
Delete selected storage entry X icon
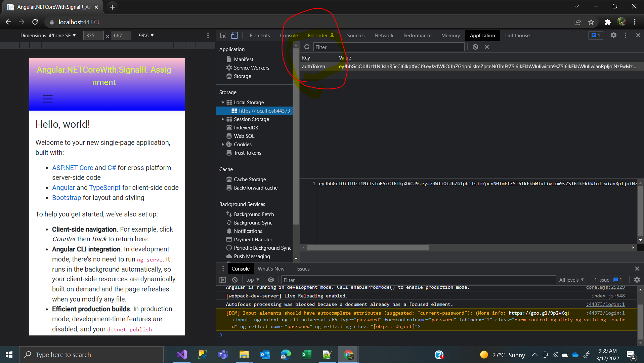coord(487,47)
